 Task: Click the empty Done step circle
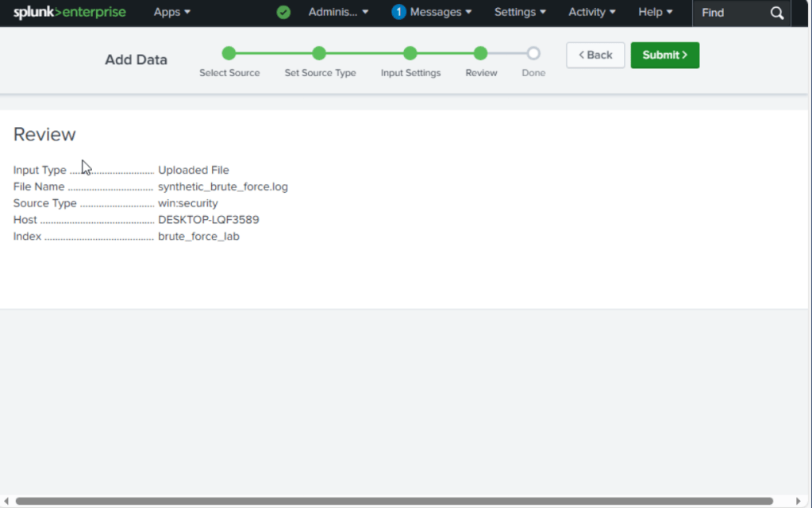(533, 53)
